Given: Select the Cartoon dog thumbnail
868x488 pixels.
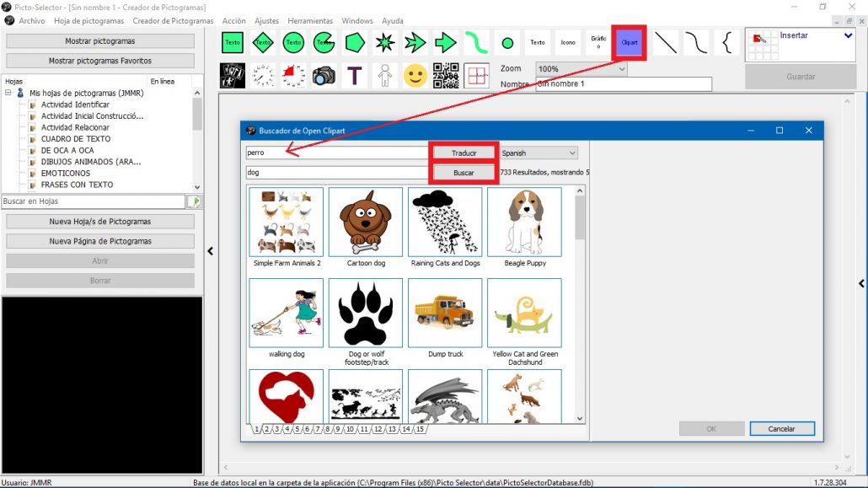Looking at the screenshot, I should [x=365, y=222].
